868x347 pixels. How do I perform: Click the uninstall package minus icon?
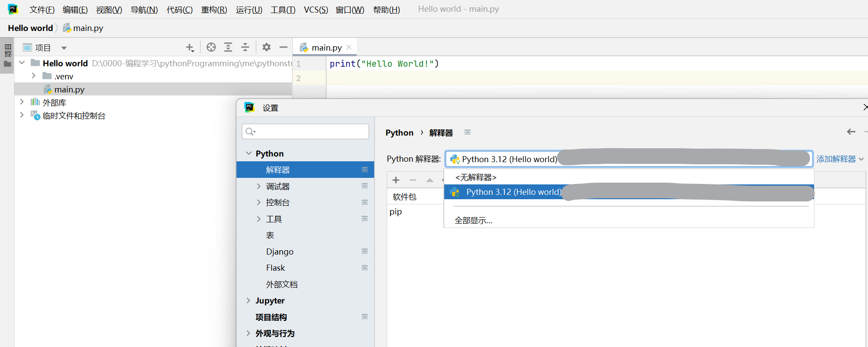click(413, 180)
